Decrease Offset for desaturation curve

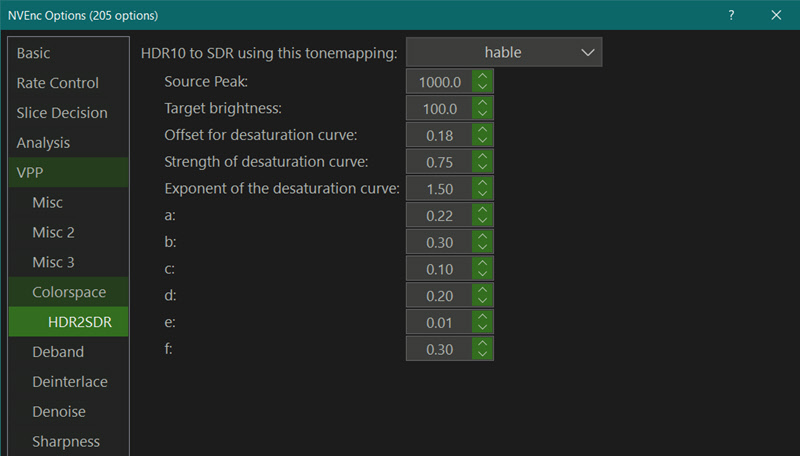[482, 141]
